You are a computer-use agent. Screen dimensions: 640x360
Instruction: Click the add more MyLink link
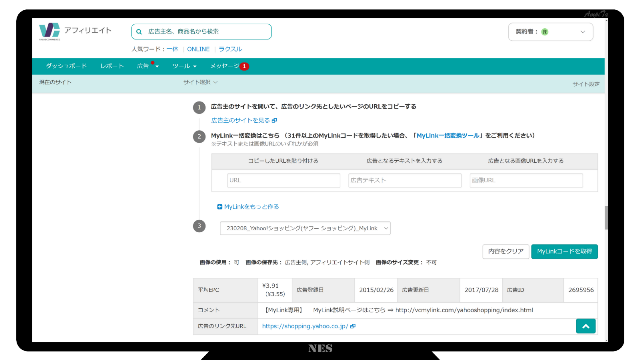(252, 207)
